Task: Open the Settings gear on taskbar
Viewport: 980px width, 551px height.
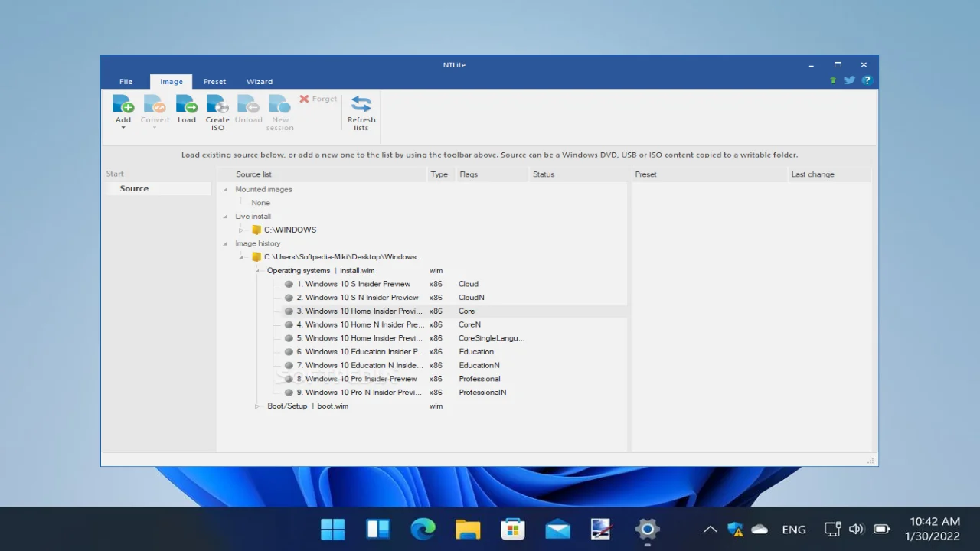Action: (647, 529)
